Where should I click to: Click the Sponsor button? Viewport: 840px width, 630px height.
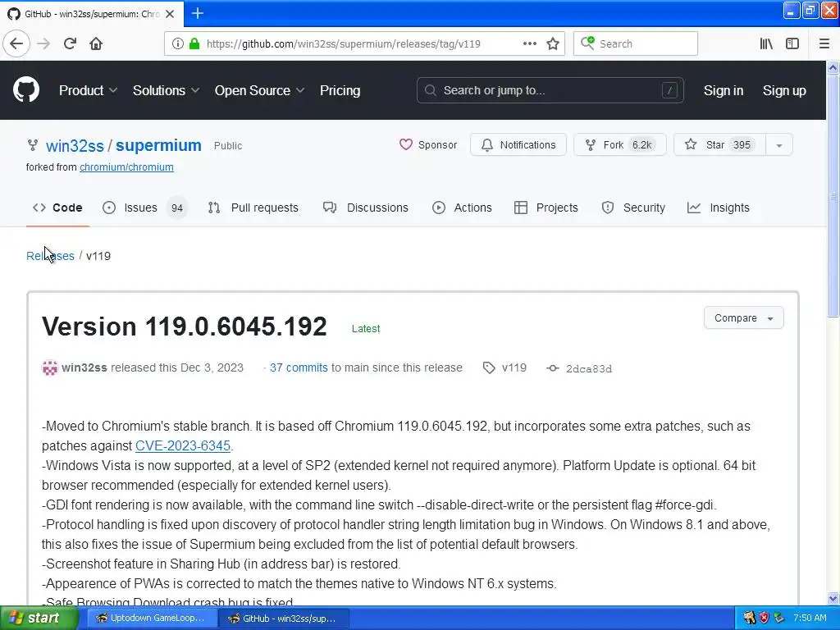428,145
